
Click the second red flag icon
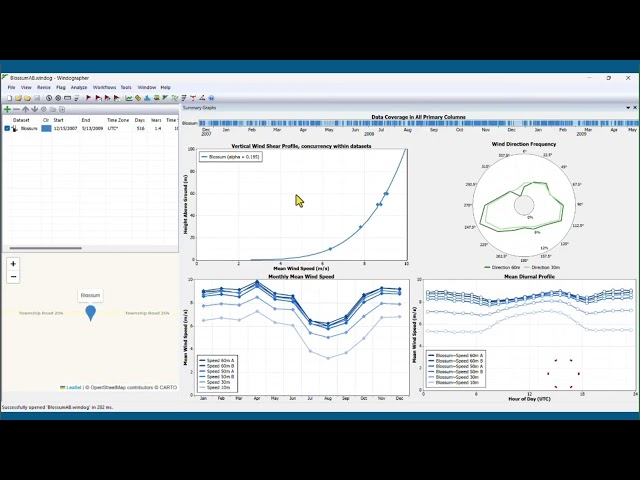[x=98, y=98]
